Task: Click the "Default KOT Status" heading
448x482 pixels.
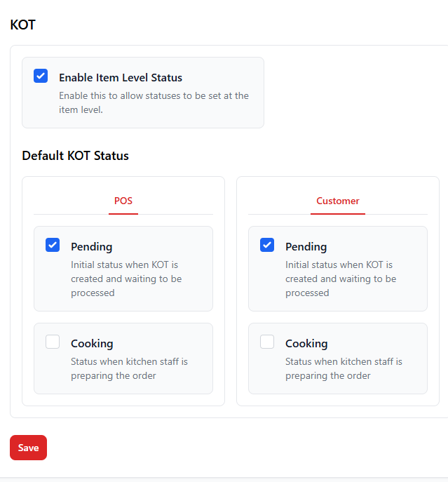Action: (x=75, y=156)
